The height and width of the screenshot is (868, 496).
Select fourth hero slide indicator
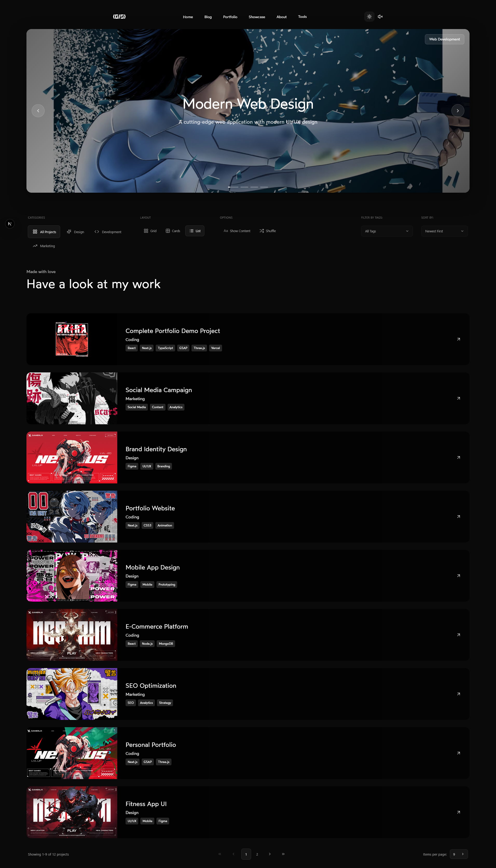[264, 187]
